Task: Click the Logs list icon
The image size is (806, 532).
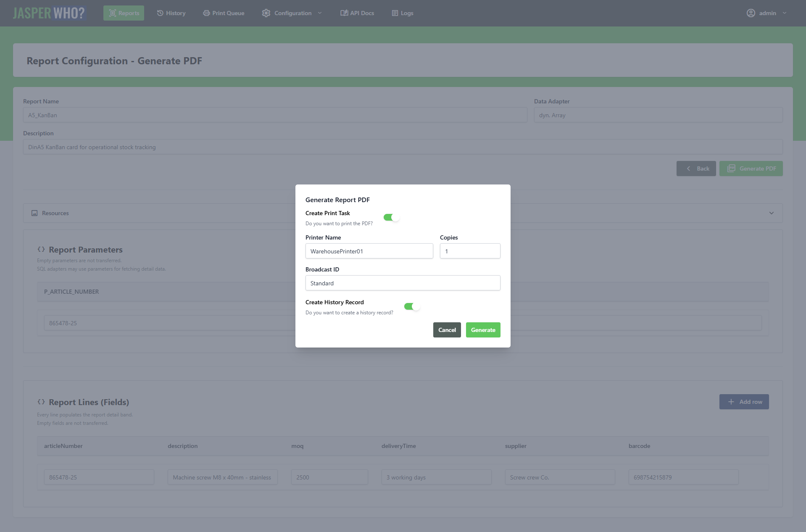Action: click(395, 13)
